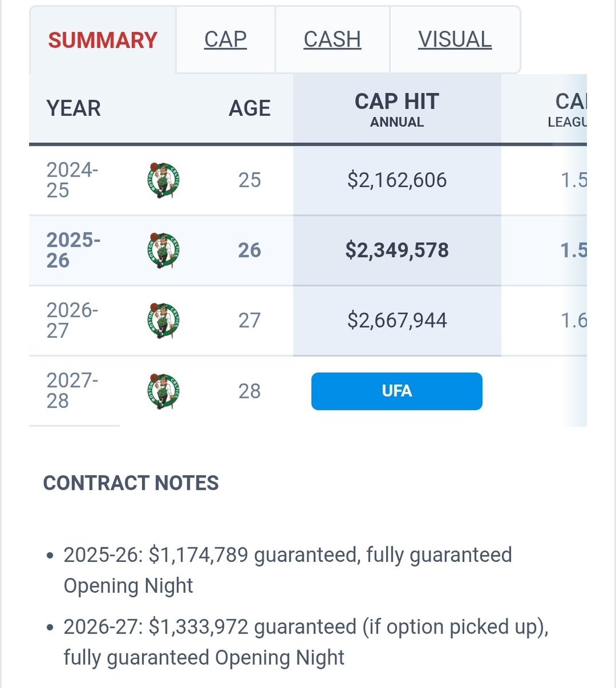
Task: Click the CONTRACT NOTES heading
Action: (x=131, y=483)
